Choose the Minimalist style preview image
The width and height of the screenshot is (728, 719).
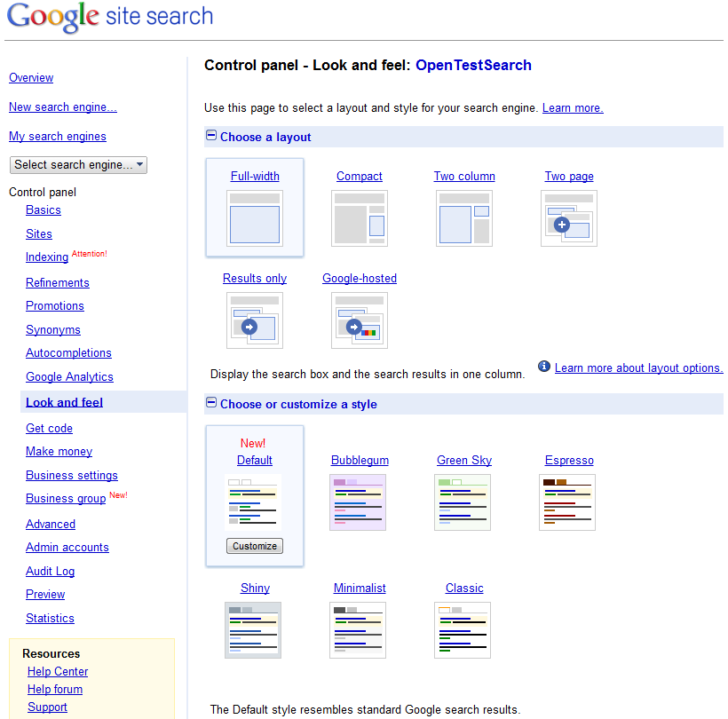[358, 630]
